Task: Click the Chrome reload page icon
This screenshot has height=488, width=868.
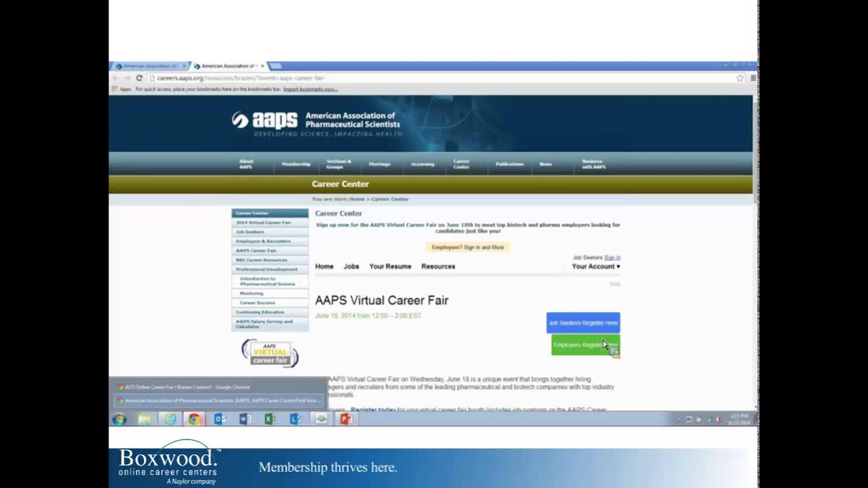Action: pos(139,78)
